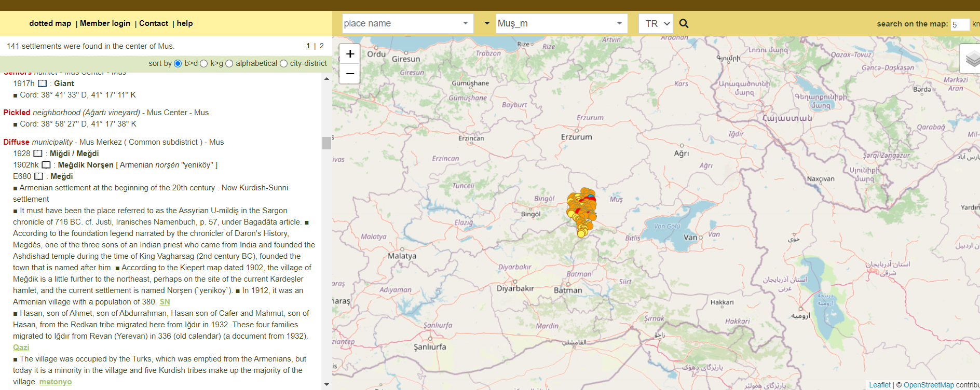Open the Muş_m province dropdown
980x390 pixels.
click(619, 23)
